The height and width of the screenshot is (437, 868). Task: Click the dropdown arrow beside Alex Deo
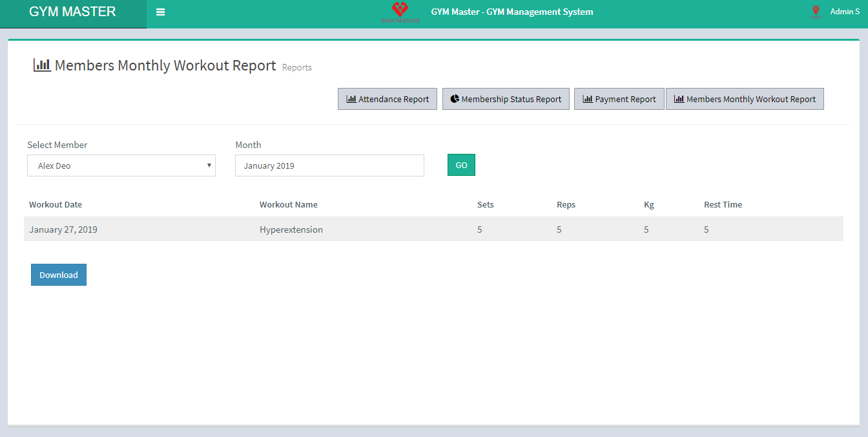[210, 165]
